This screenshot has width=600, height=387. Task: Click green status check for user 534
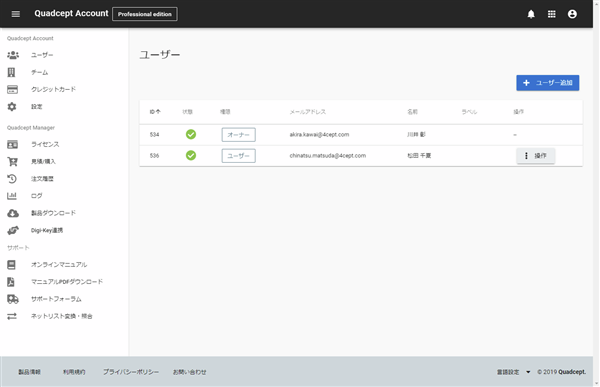tap(191, 134)
